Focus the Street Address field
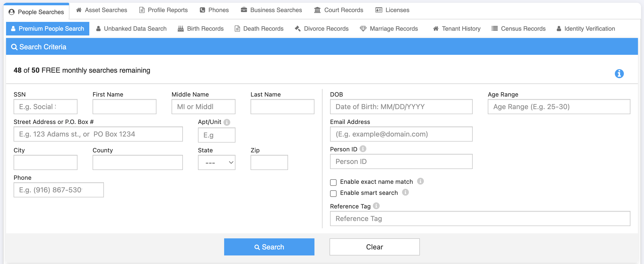The width and height of the screenshot is (644, 264). (x=98, y=134)
